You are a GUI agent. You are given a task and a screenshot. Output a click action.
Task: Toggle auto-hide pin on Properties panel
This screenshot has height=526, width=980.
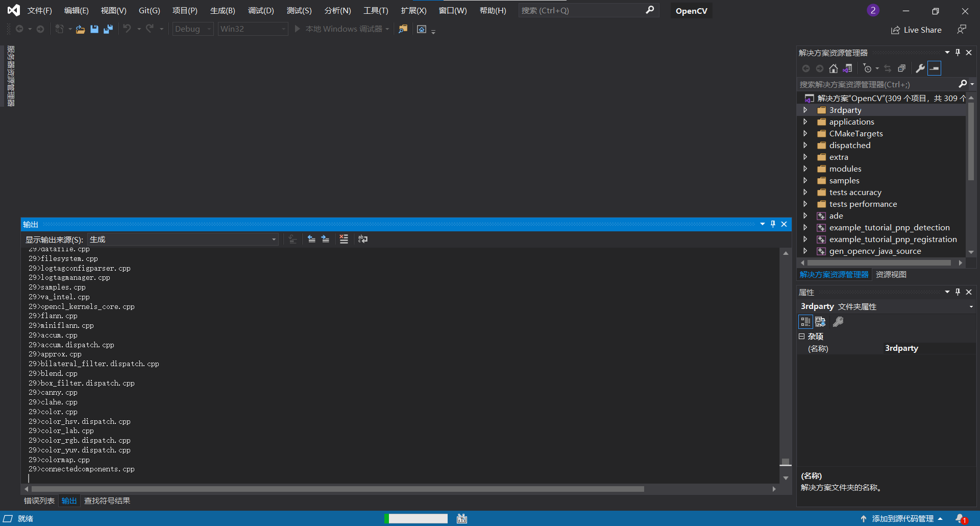click(x=958, y=292)
